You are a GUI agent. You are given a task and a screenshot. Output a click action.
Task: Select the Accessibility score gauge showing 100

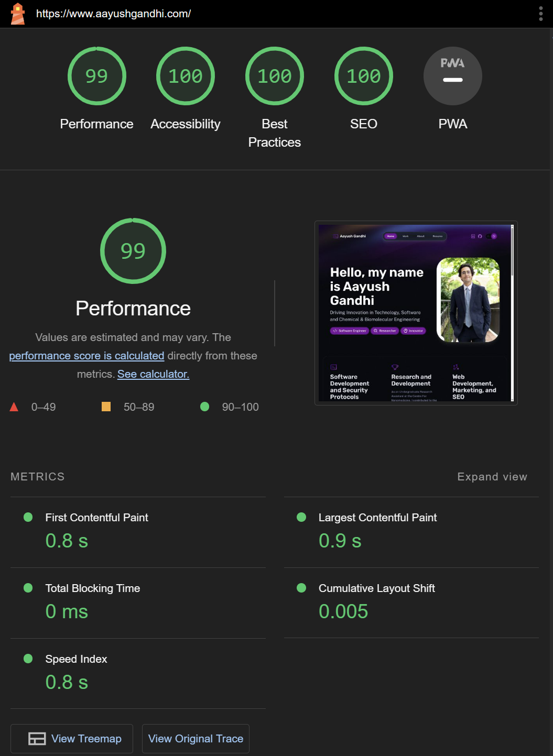(x=185, y=76)
